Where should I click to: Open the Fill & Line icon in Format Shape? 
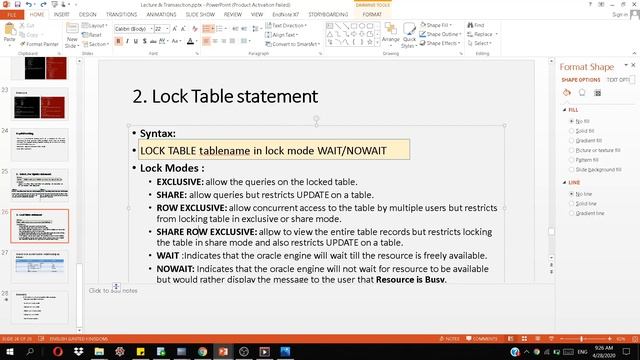pyautogui.click(x=567, y=93)
